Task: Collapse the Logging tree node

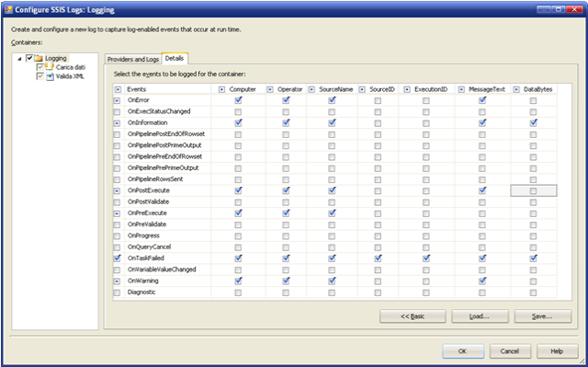Action: (x=19, y=59)
